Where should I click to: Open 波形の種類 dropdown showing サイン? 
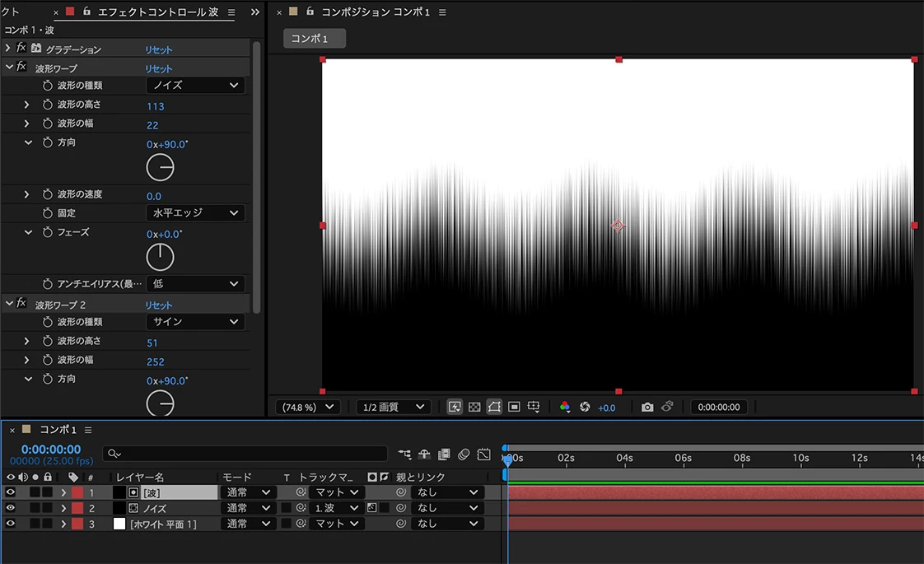coord(195,322)
